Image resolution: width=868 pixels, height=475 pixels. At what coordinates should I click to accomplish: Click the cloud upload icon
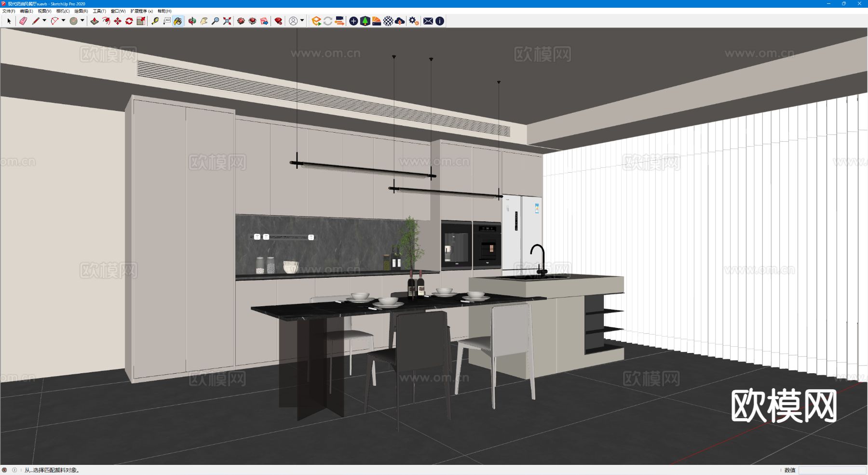tap(400, 21)
